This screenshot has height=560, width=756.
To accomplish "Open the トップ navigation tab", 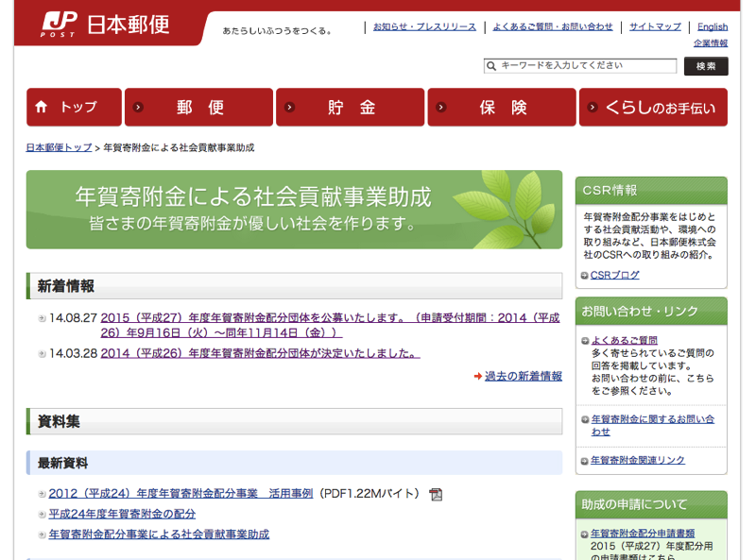I will tap(75, 107).
